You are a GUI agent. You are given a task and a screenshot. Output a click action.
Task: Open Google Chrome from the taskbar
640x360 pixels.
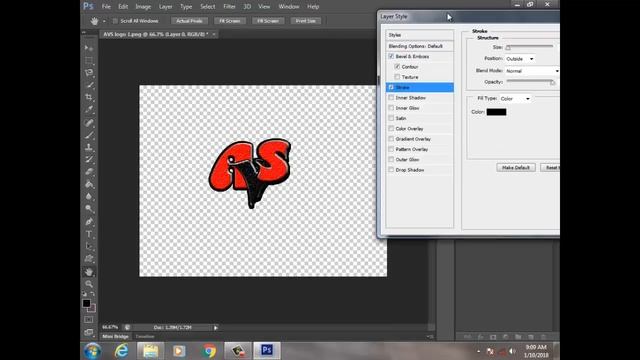209,351
